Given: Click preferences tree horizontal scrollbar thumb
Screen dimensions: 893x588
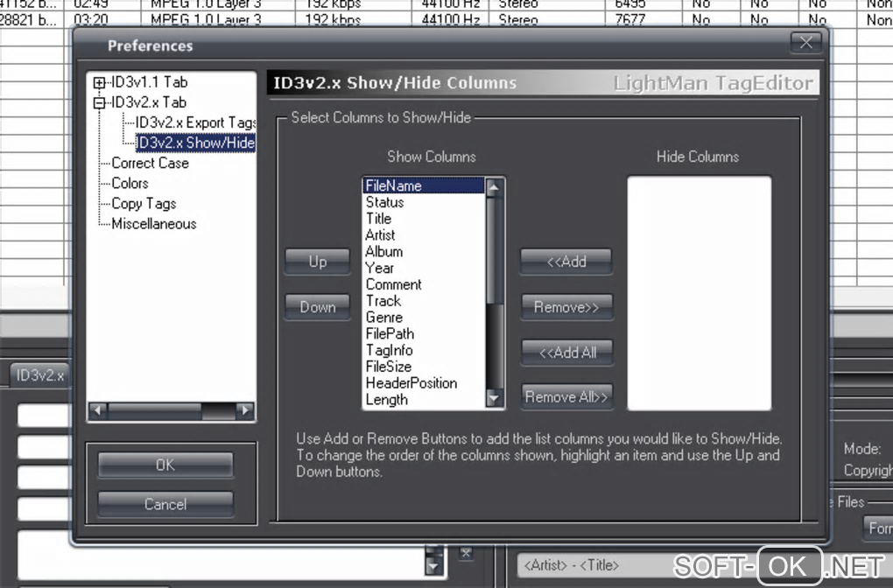Looking at the screenshot, I should [154, 410].
